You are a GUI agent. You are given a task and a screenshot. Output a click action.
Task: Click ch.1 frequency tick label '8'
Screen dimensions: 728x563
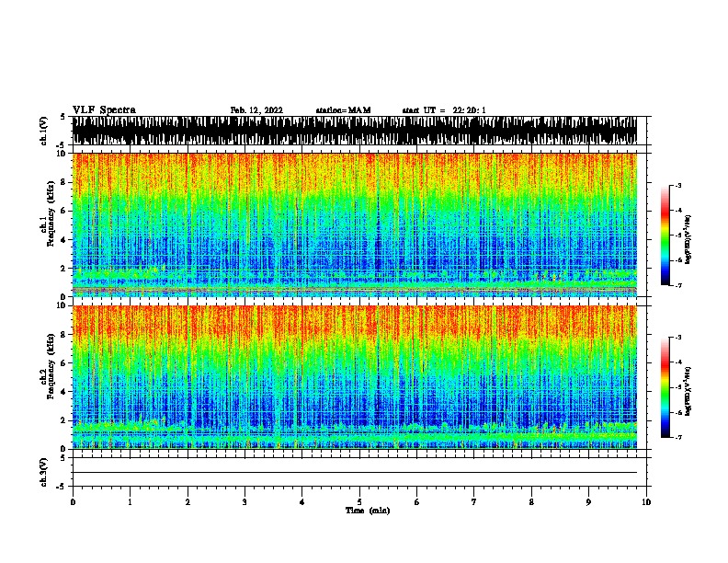pyautogui.click(x=63, y=182)
